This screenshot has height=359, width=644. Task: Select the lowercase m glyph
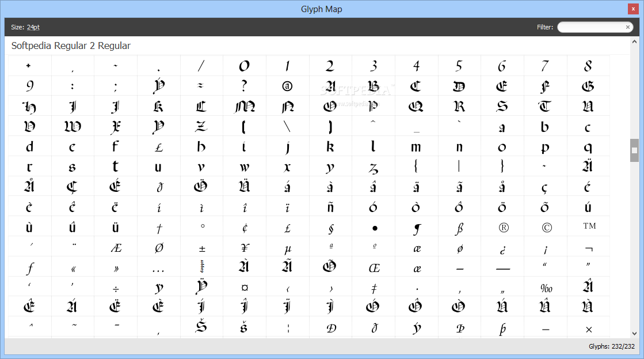(x=417, y=146)
